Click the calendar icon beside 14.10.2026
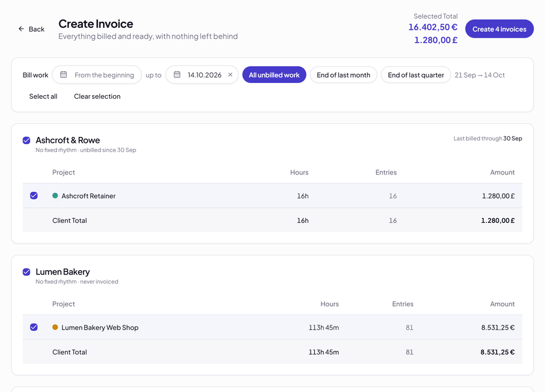 (177, 75)
